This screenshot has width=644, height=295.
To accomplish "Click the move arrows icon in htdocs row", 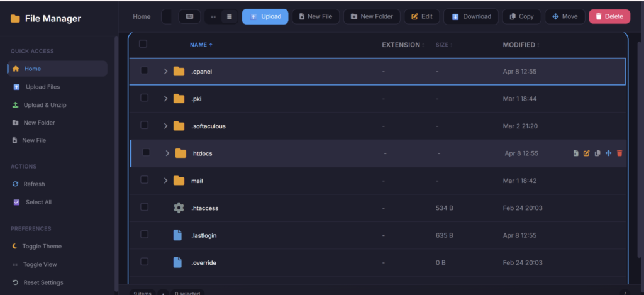I will (x=608, y=153).
